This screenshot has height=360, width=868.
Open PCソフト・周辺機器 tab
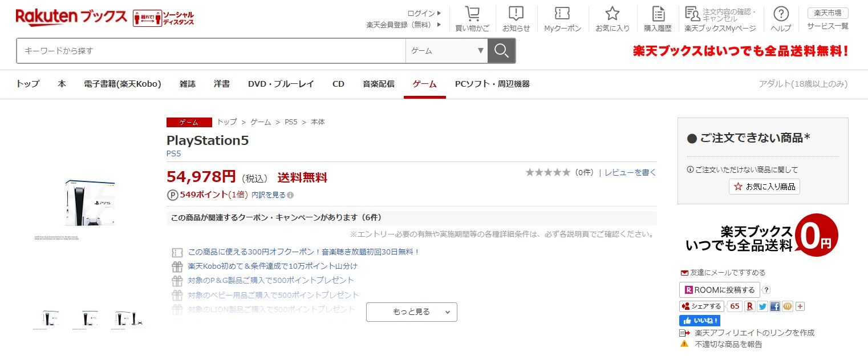click(x=492, y=84)
